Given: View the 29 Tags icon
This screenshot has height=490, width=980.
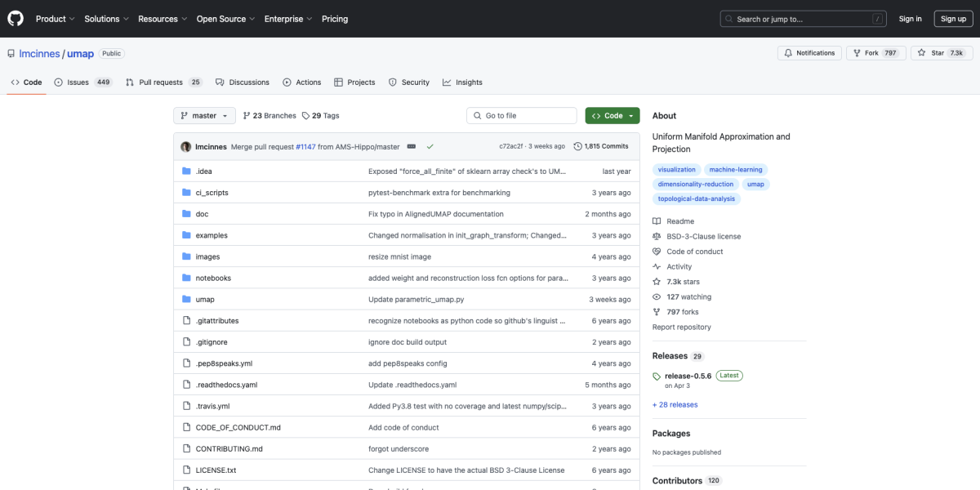Looking at the screenshot, I should click(305, 115).
